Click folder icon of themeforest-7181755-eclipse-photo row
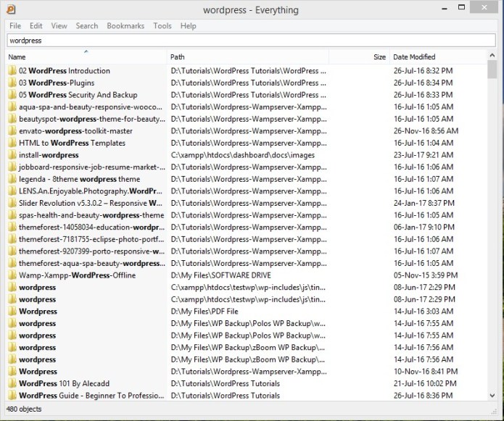504x421 pixels. [x=12, y=239]
